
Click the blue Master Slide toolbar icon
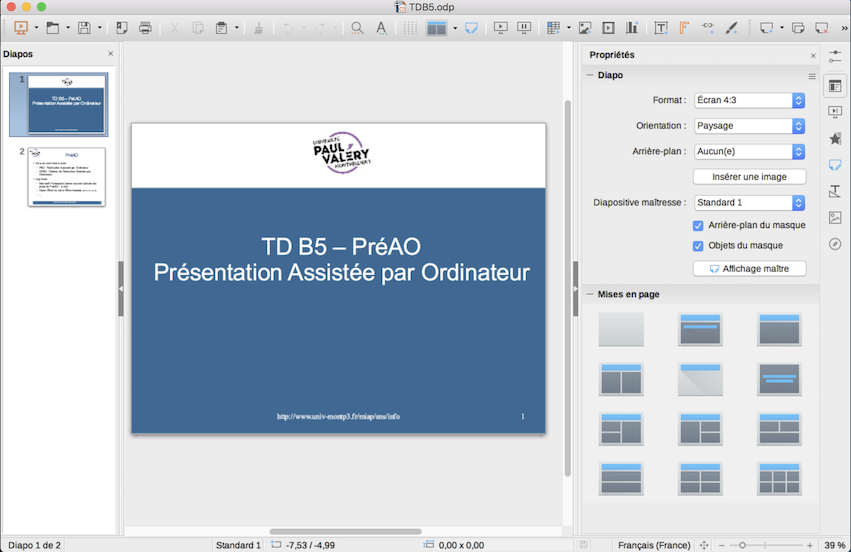pos(471,28)
